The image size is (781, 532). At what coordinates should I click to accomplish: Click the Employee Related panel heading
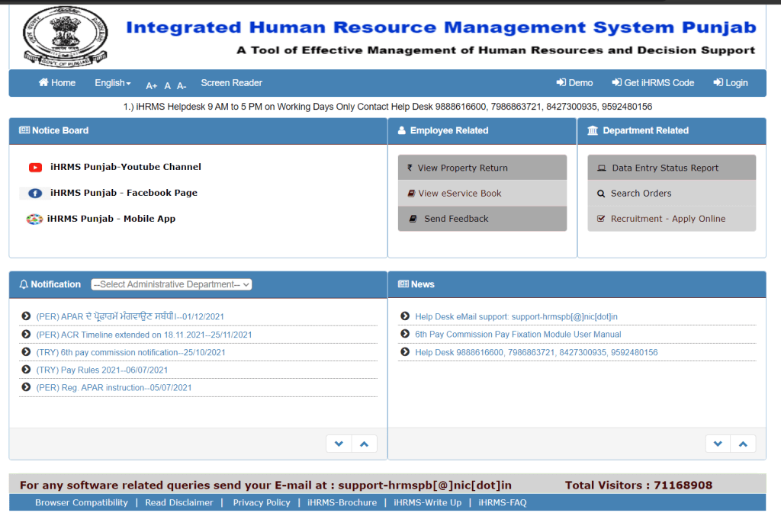click(443, 130)
